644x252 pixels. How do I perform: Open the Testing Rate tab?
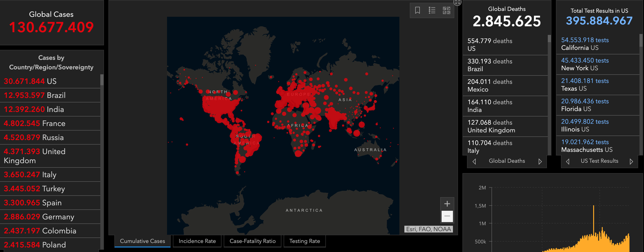[305, 241]
